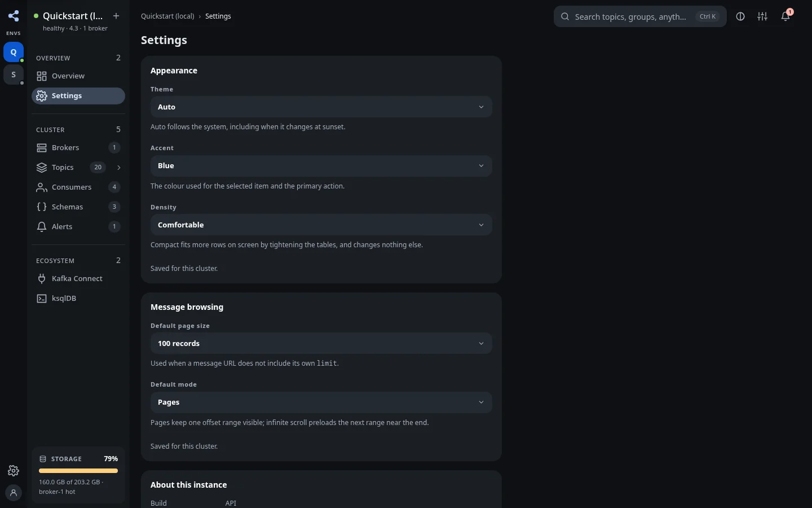Open ksqlDB console
Screen dimensions: 812x508
[x=78, y=299]
